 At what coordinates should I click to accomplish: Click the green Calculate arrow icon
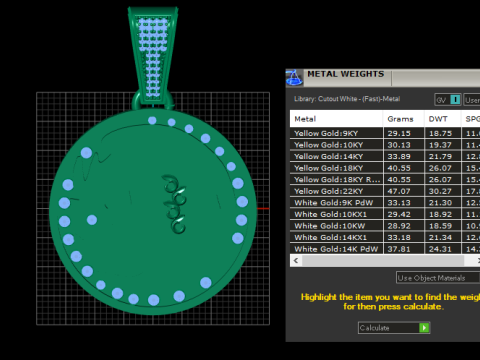tap(424, 328)
